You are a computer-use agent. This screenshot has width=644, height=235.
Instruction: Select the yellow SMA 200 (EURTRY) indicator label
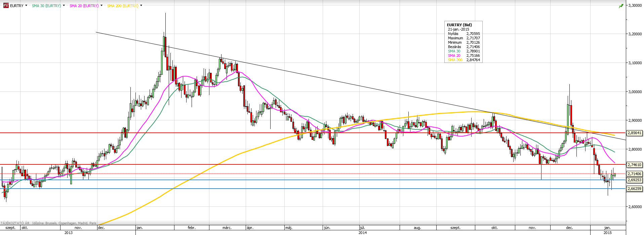[x=123, y=6]
